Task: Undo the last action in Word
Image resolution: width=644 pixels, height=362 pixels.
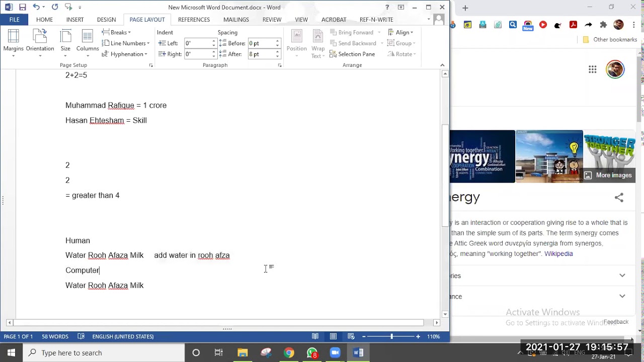Action: pyautogui.click(x=36, y=7)
